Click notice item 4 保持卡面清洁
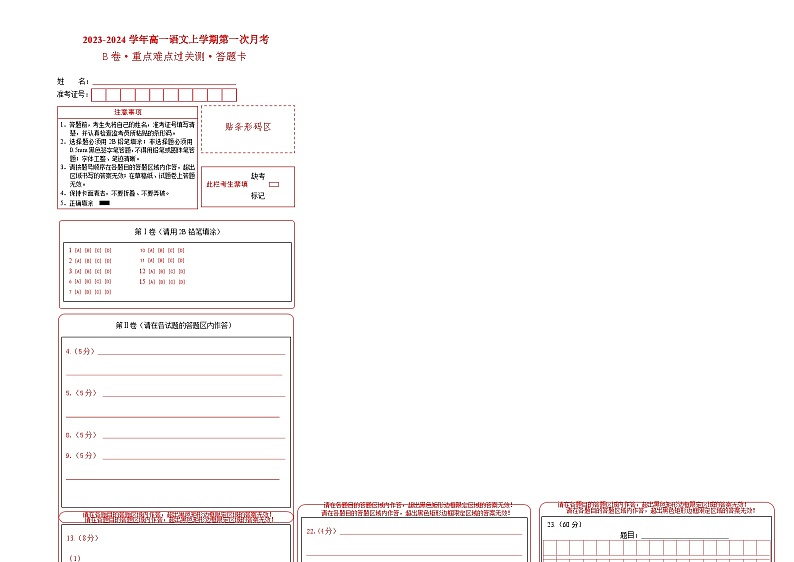Viewport: 794px width, 562px height. (x=115, y=193)
